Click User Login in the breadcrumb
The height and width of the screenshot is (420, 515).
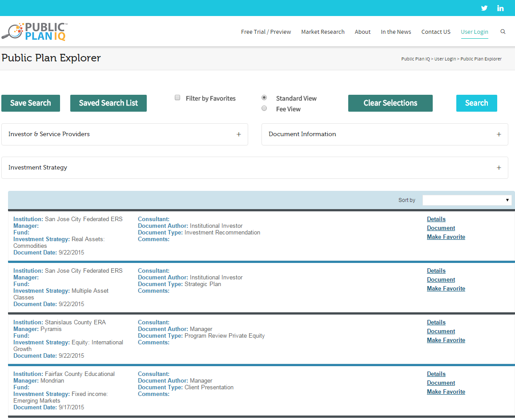[445, 59]
